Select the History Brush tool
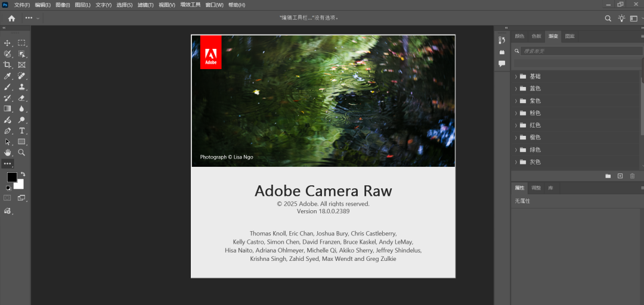Viewport: 644px width, 305px height. (7, 98)
